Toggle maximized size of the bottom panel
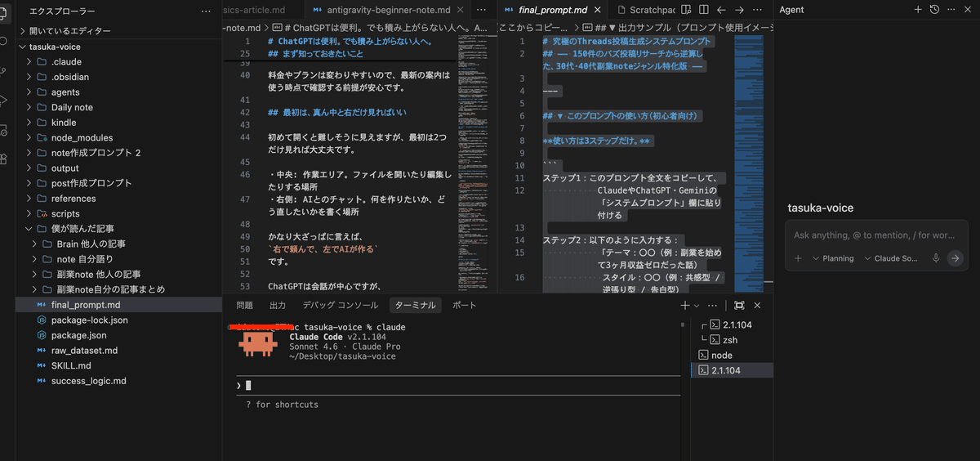 point(739,305)
